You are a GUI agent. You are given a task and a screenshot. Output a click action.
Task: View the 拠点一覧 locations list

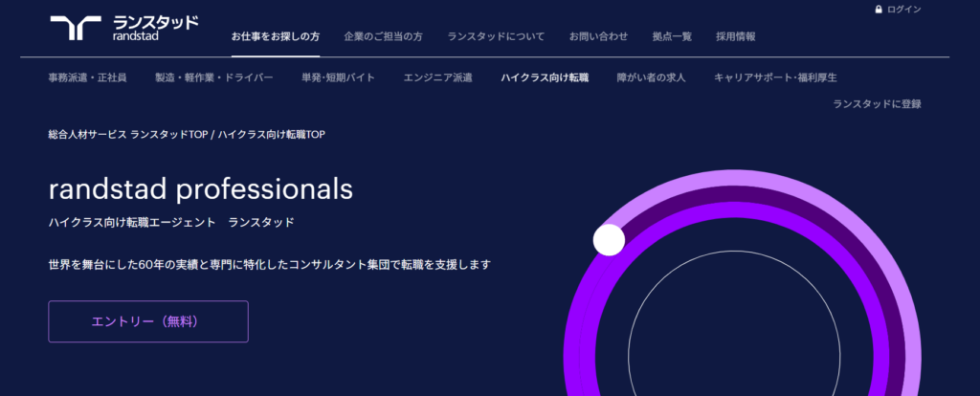[672, 36]
